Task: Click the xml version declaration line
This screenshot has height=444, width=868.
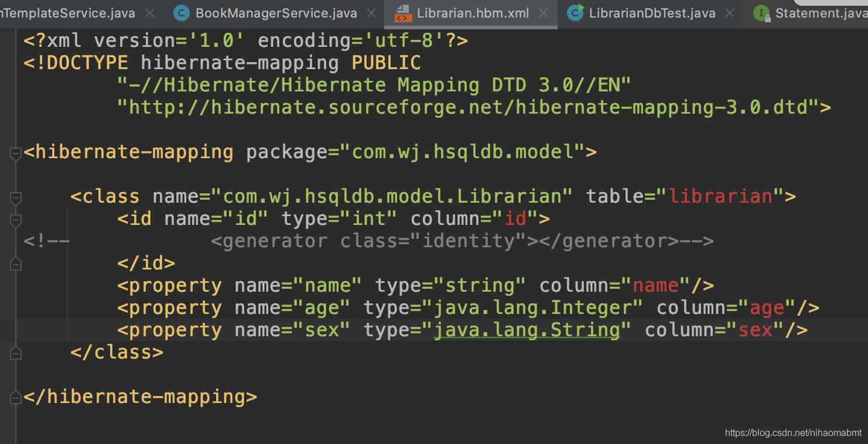Action: click(245, 40)
